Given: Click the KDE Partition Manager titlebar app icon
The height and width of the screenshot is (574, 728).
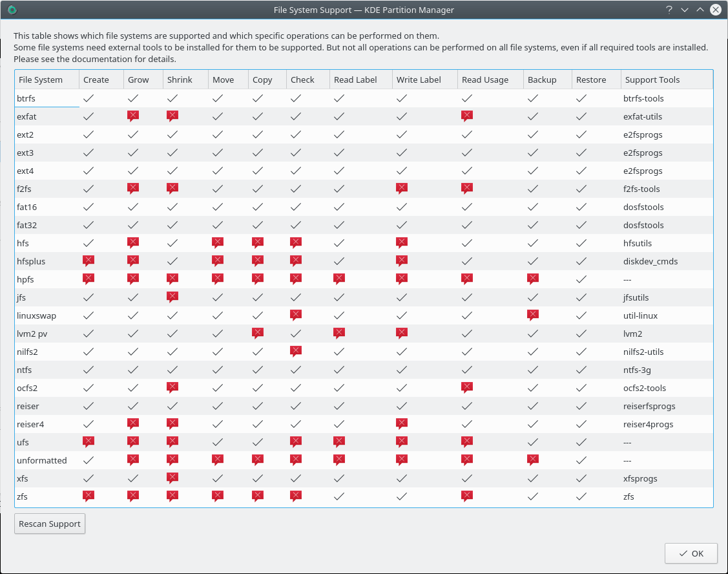Looking at the screenshot, I should coord(12,10).
